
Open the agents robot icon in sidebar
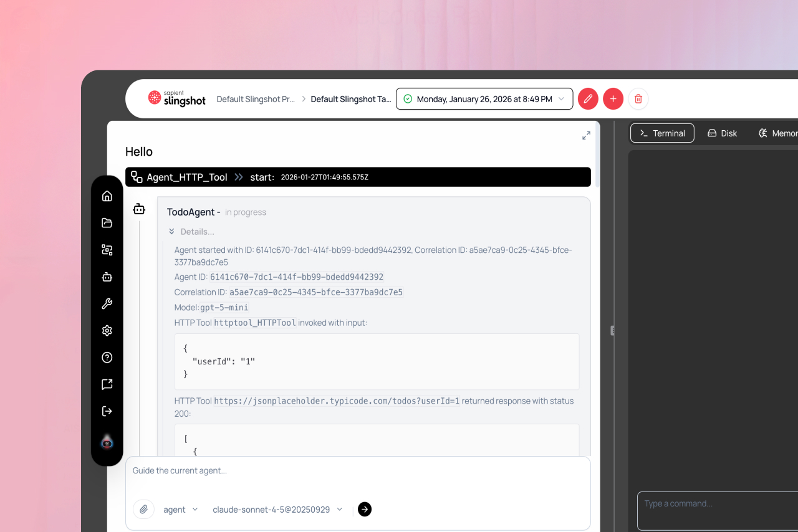click(x=107, y=277)
